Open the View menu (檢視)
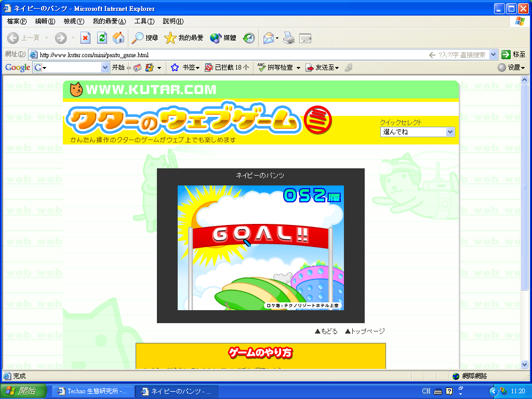The image size is (532, 399). 74,21
